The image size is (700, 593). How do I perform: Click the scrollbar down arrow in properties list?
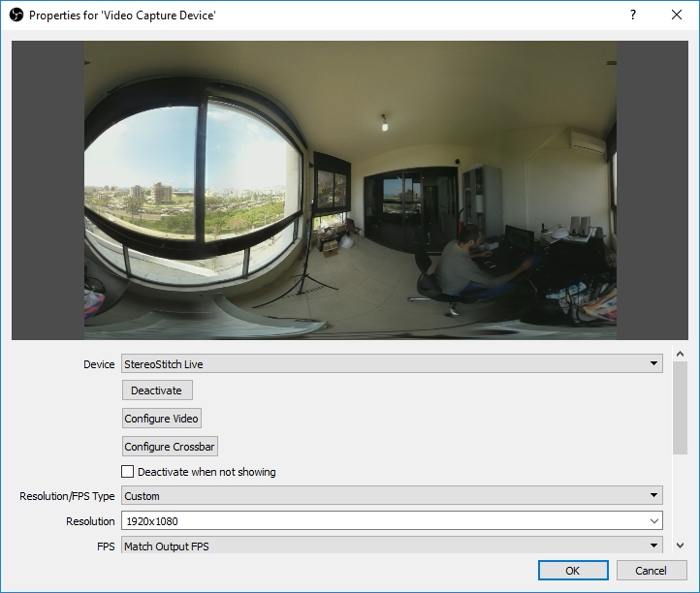pos(680,546)
